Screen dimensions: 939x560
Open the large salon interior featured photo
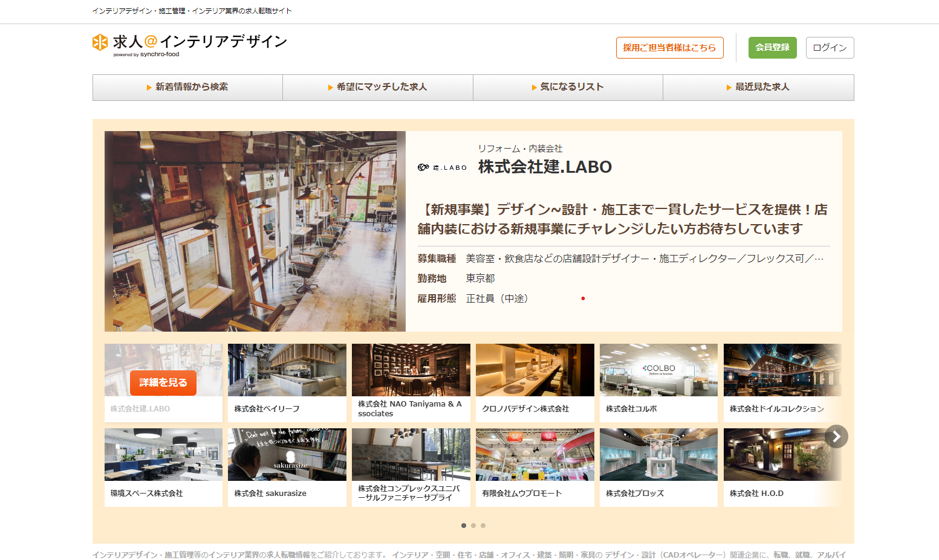click(255, 231)
